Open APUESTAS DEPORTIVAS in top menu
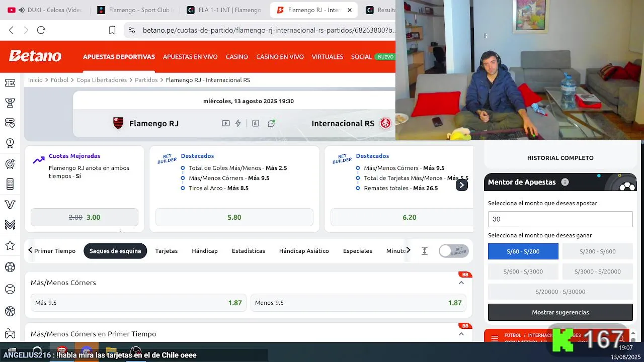The image size is (644, 362). [x=119, y=57]
